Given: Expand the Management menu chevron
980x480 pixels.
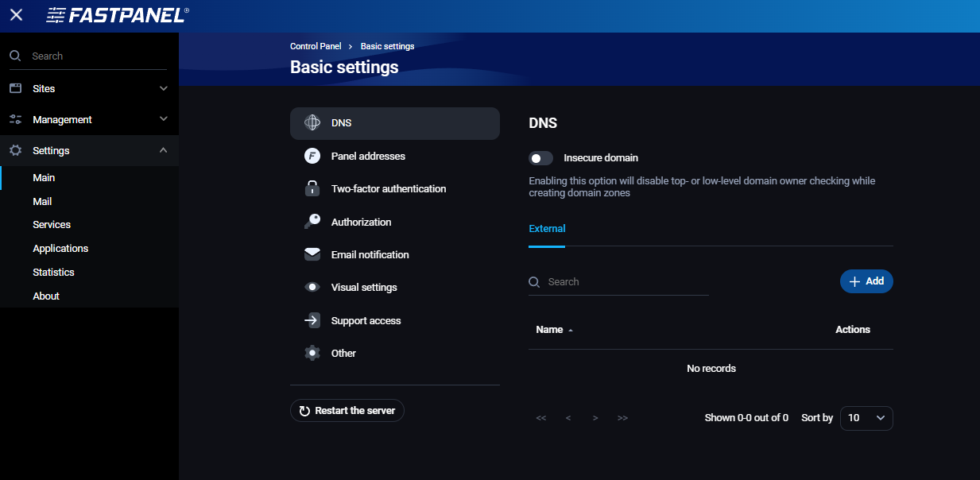Looking at the screenshot, I should pos(164,119).
